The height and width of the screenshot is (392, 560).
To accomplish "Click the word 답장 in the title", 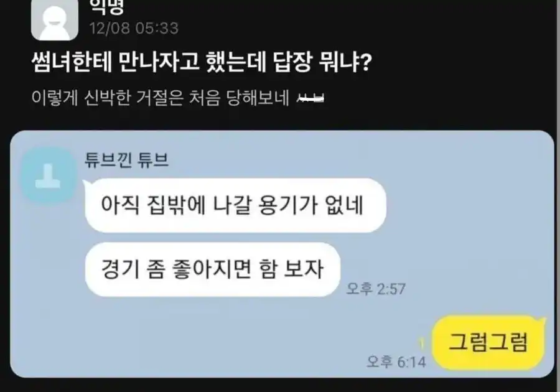I will (292, 62).
